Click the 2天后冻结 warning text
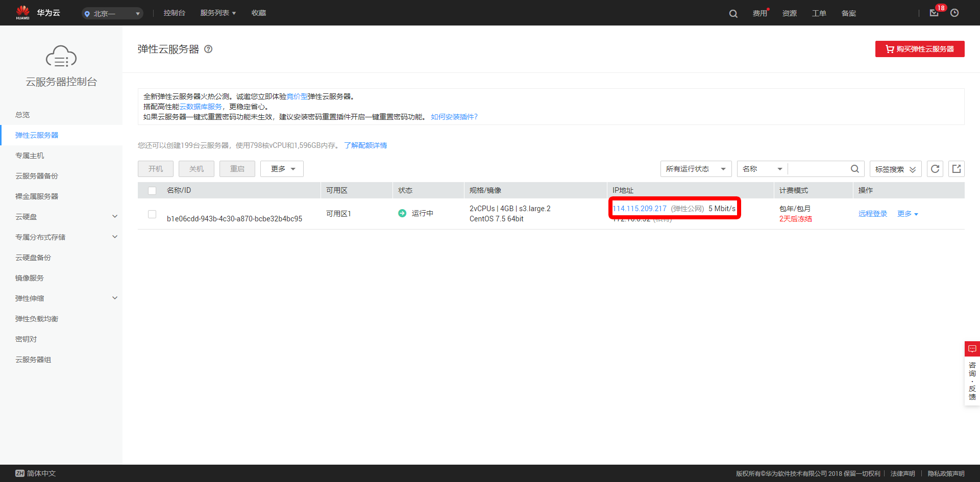This screenshot has width=980, height=482. tap(795, 219)
